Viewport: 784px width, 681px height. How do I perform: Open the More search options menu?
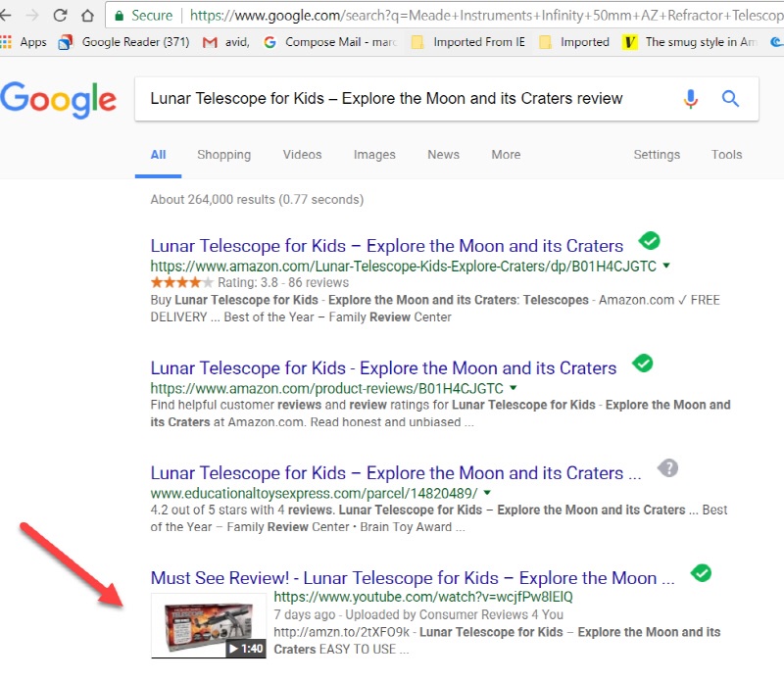tap(506, 155)
